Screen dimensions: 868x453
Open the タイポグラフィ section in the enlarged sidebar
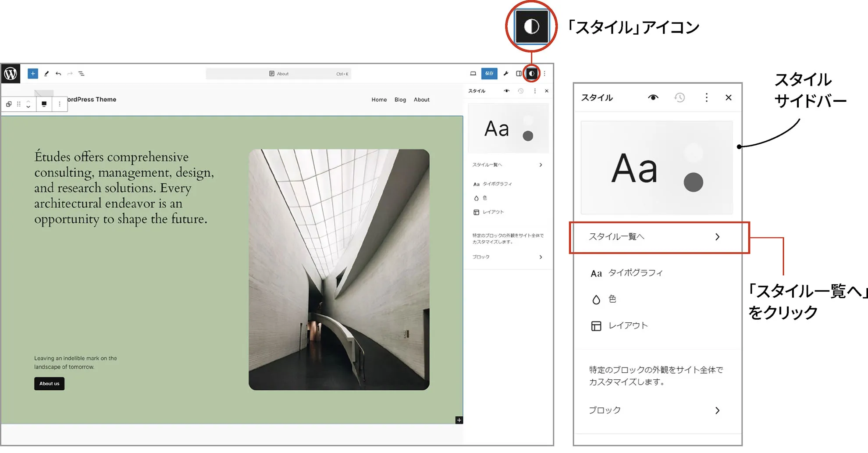(x=635, y=273)
